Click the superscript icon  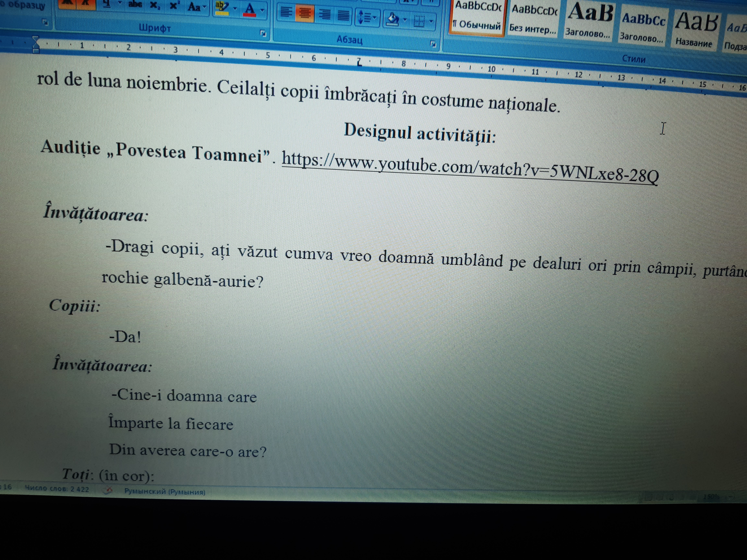pos(174,6)
